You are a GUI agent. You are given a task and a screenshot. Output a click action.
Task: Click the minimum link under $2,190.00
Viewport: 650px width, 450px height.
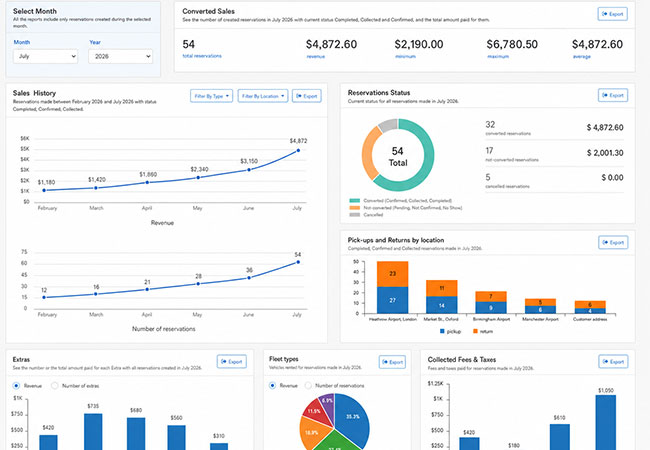(x=405, y=56)
